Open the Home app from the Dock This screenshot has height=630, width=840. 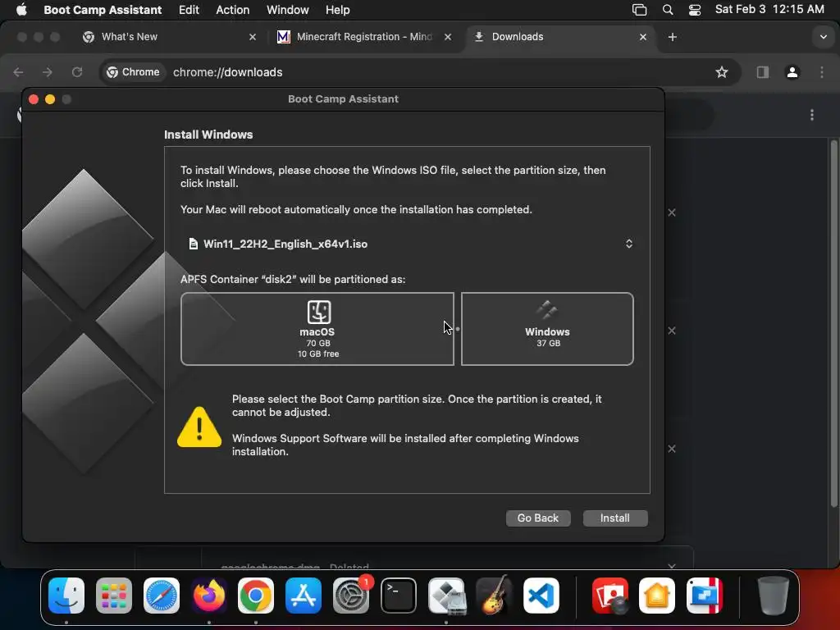click(657, 596)
